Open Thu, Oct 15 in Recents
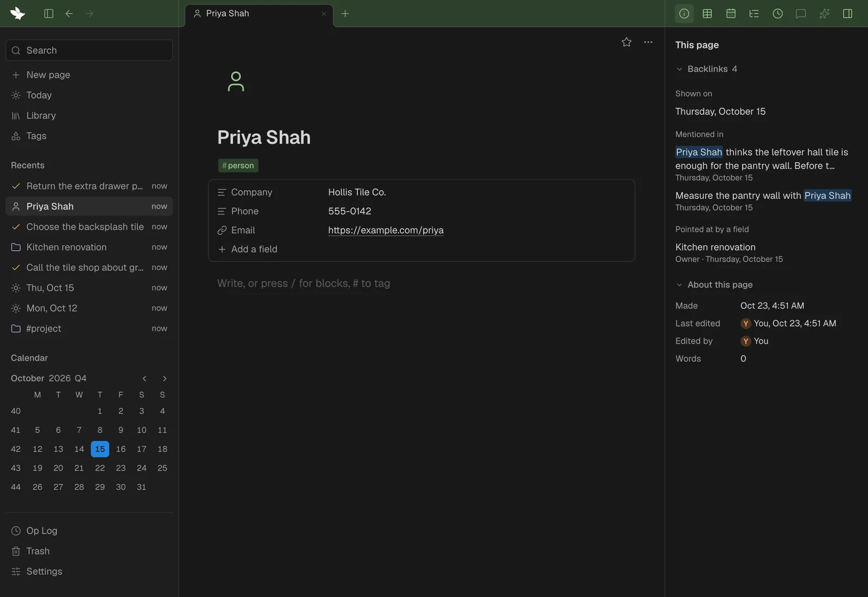This screenshot has height=597, width=868. 89,288
